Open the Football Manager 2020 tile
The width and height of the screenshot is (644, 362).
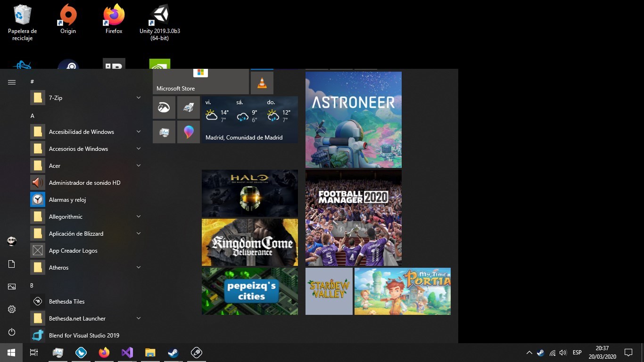pos(353,217)
